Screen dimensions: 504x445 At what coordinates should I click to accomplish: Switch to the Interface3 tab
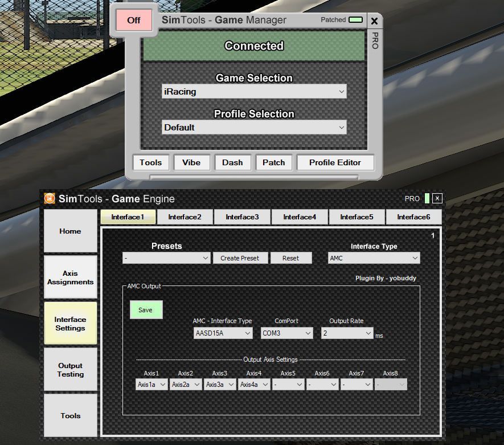pyautogui.click(x=242, y=217)
